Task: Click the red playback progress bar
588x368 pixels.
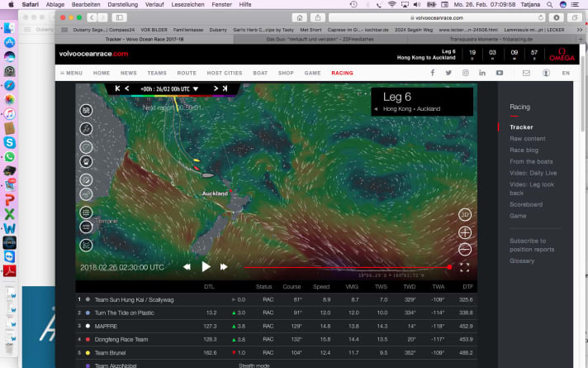Action: [x=346, y=267]
